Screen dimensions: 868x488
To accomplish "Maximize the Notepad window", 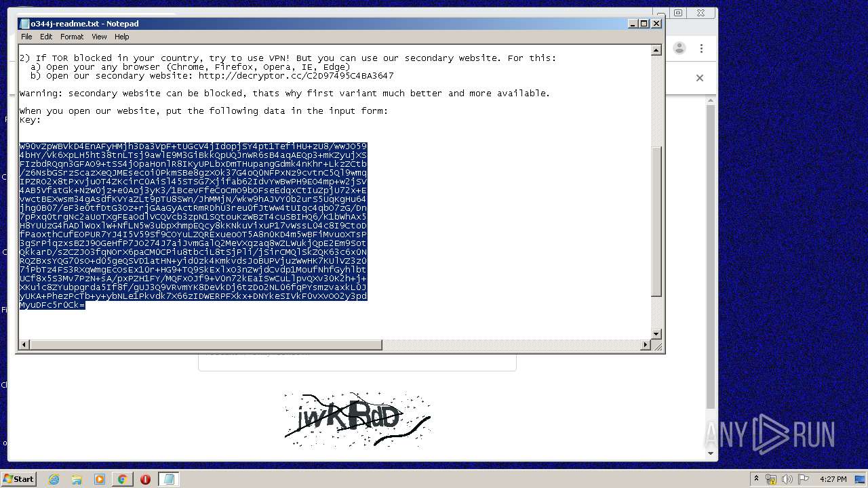I will pos(644,24).
